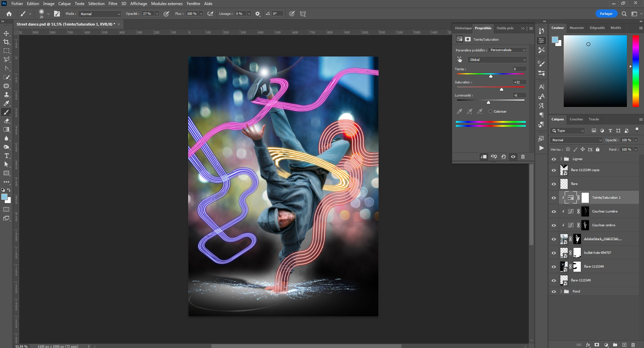Click the Teinte value input field

pos(519,69)
